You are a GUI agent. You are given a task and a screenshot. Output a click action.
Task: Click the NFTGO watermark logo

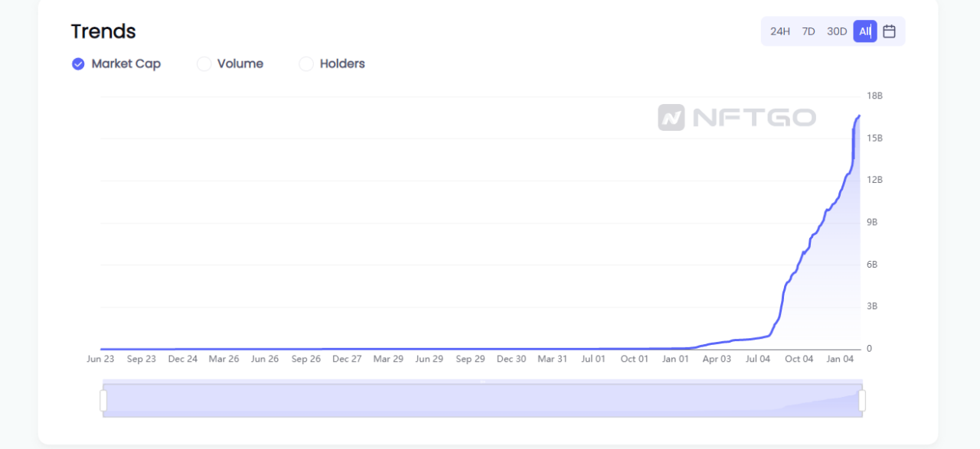tap(737, 117)
